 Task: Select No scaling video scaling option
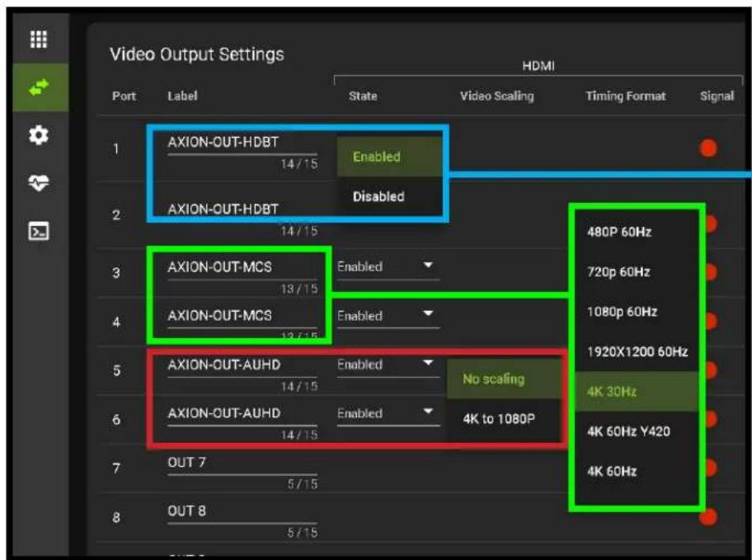(504, 379)
